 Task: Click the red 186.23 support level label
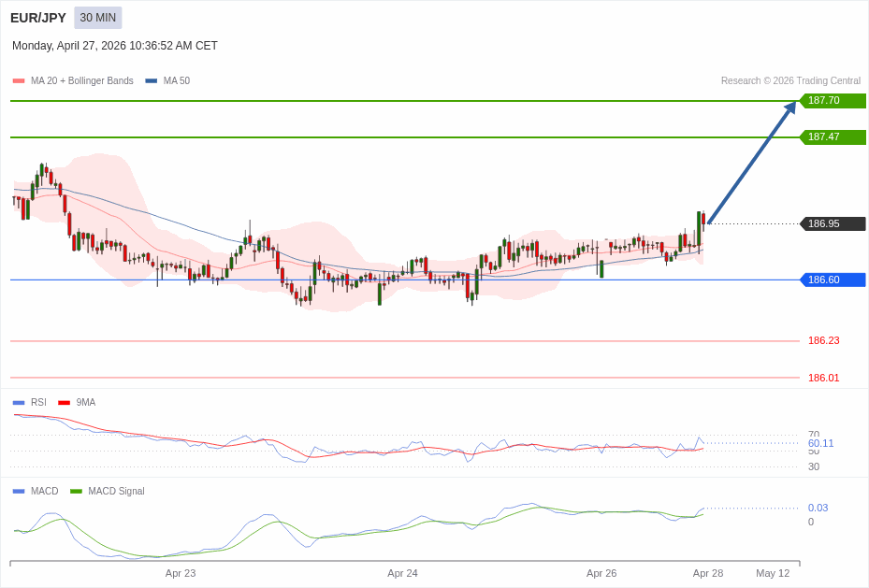tap(823, 341)
